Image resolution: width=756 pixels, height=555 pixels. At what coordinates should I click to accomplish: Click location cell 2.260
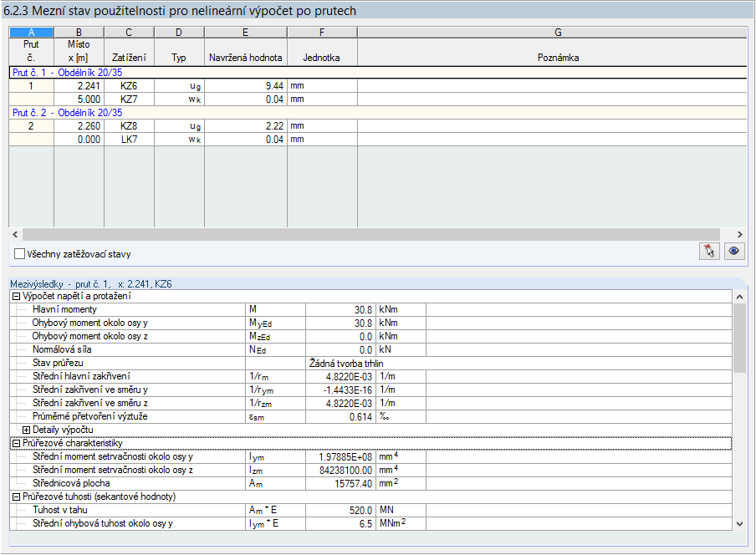79,126
